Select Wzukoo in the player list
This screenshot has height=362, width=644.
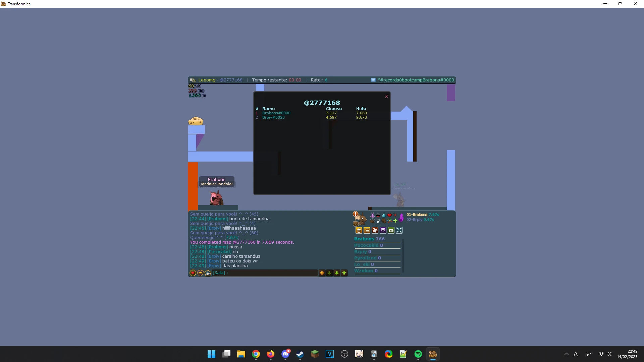[366, 271]
